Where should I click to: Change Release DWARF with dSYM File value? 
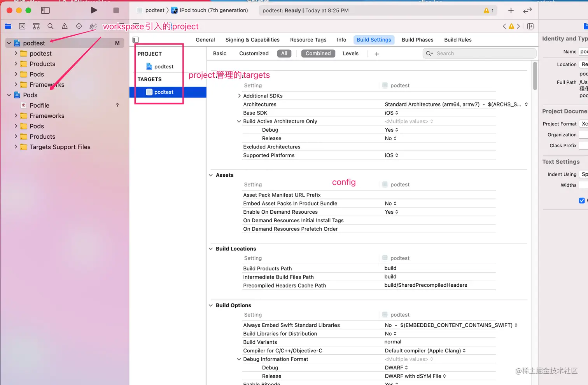pyautogui.click(x=415, y=376)
